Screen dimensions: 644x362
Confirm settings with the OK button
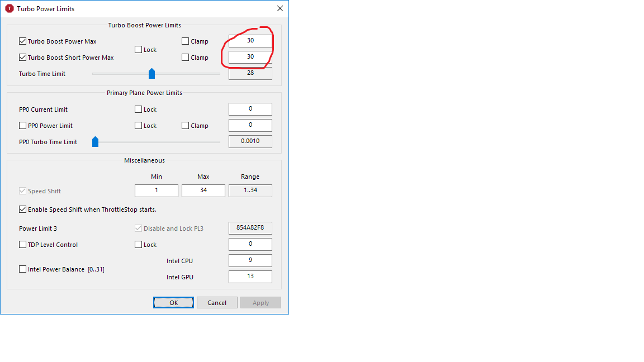[173, 302]
